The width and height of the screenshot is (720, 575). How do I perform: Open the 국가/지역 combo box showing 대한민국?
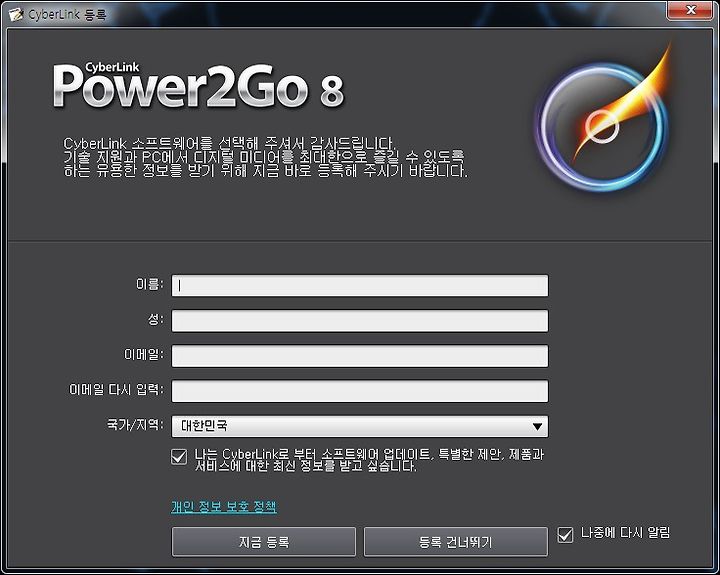[x=360, y=426]
